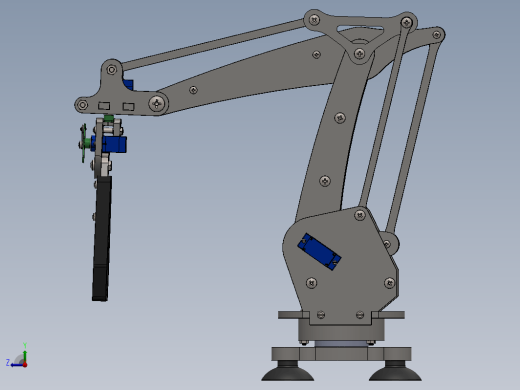
Task: Select the bottom base plate above suction cups
Action: click(x=341, y=354)
